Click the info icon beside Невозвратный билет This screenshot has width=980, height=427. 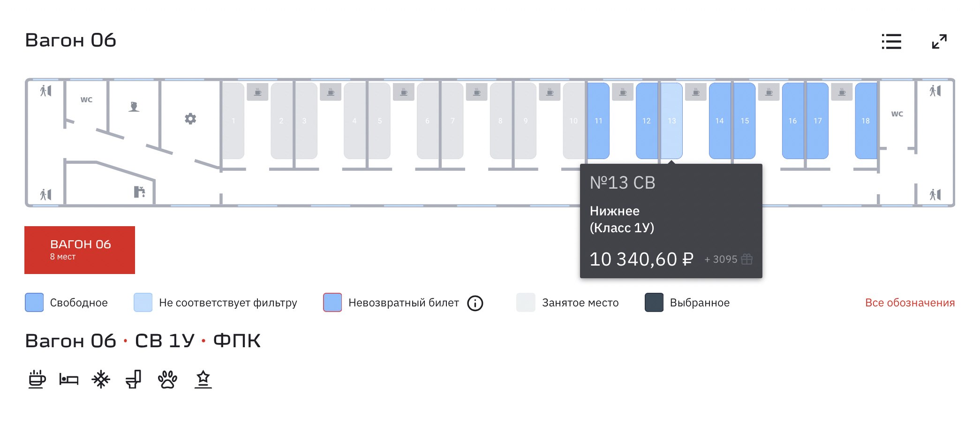click(475, 303)
